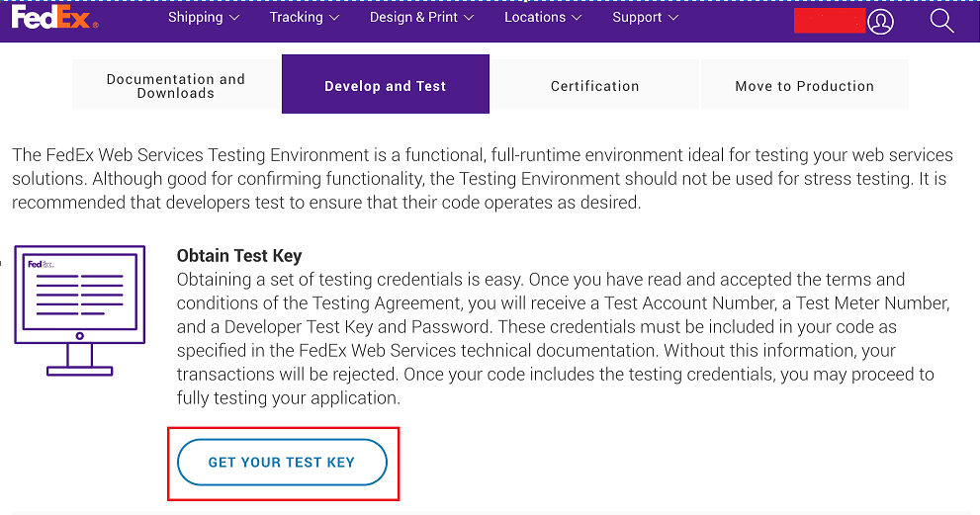
Task: Select the Develop and Test tab
Action: 386,85
